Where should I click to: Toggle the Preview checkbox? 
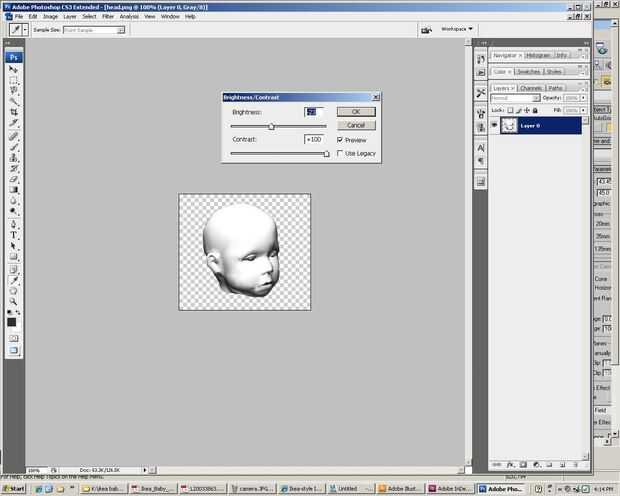[x=340, y=140]
